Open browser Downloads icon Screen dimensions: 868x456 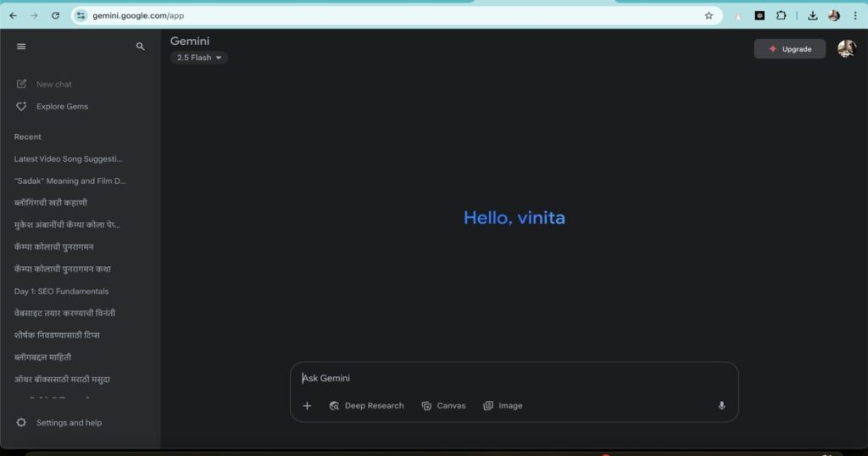(813, 15)
